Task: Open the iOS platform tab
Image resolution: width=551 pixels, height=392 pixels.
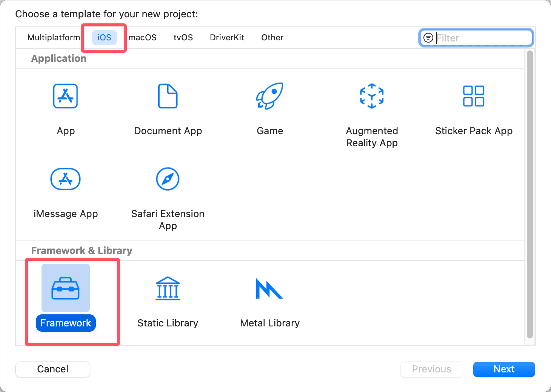Action: (104, 38)
